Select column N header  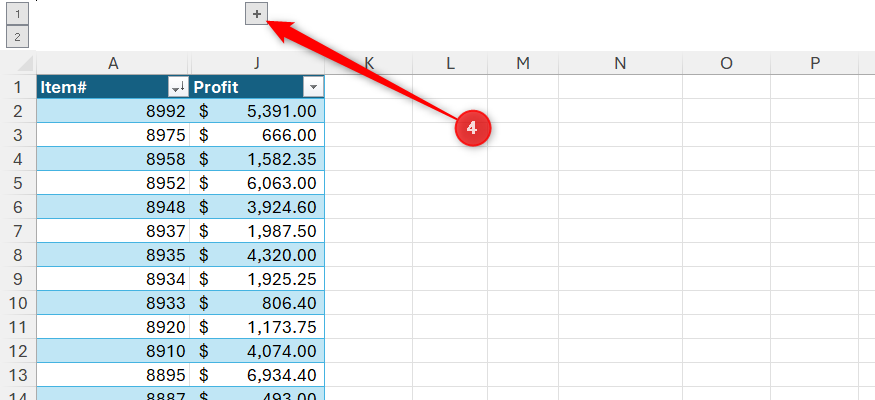click(620, 63)
